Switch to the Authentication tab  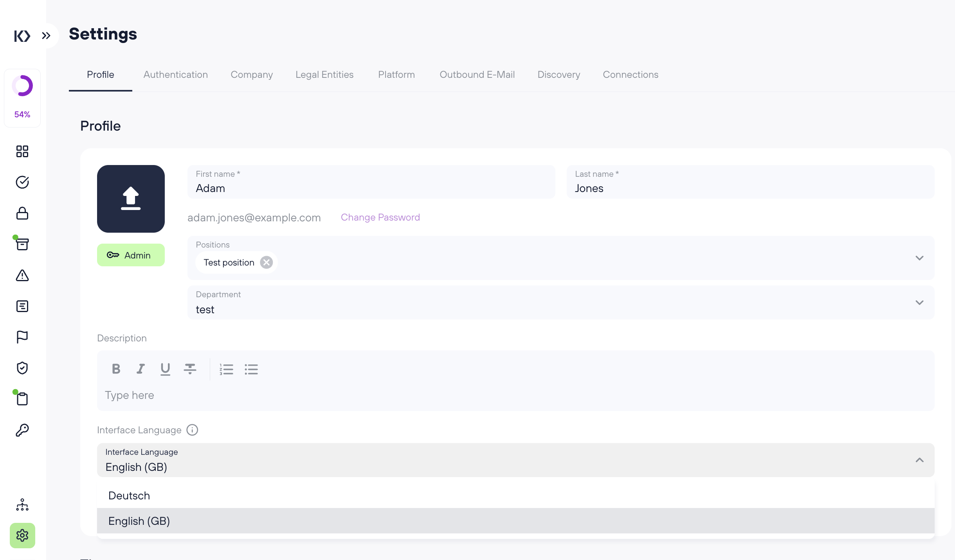point(176,75)
